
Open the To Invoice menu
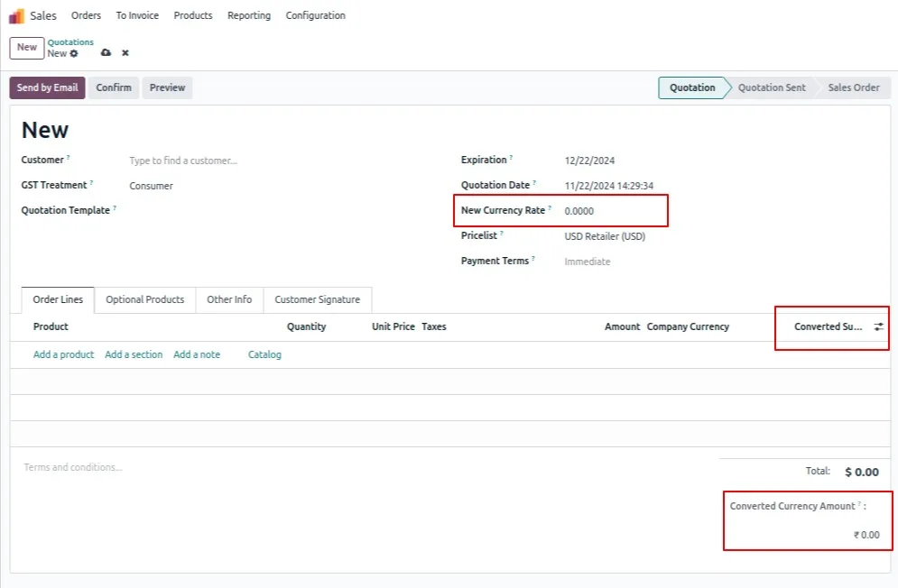[x=137, y=15]
